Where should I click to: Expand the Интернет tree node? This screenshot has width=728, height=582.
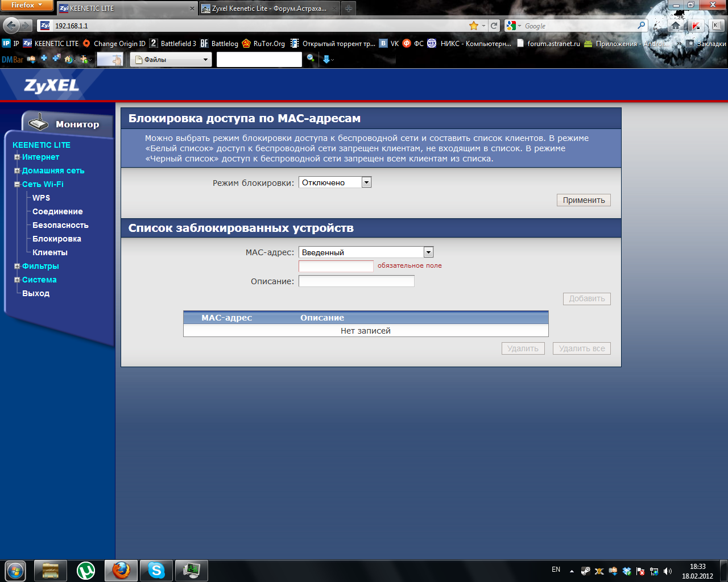(x=17, y=157)
